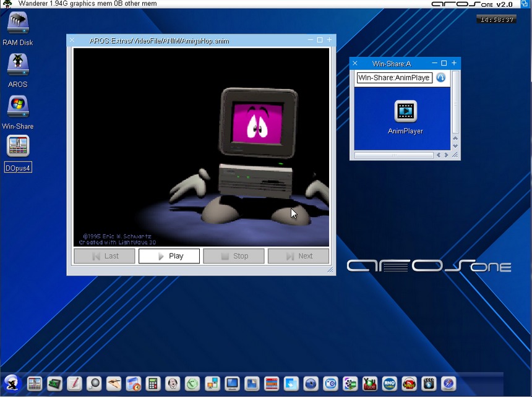Open the magnifier search icon in dock
This screenshot has width=532, height=397.
pyautogui.click(x=93, y=383)
